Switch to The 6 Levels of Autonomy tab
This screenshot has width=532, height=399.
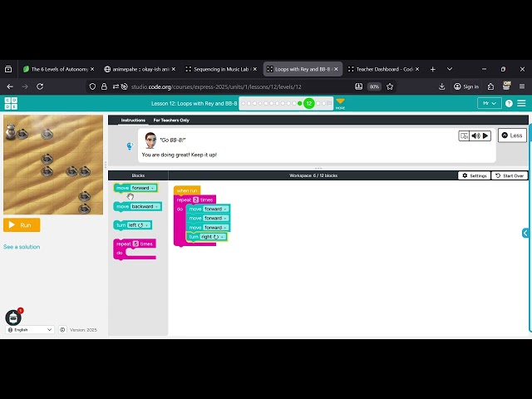(56, 69)
